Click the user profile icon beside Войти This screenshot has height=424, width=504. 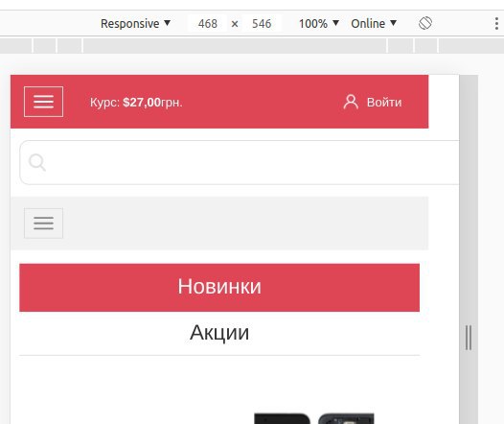pos(351,102)
